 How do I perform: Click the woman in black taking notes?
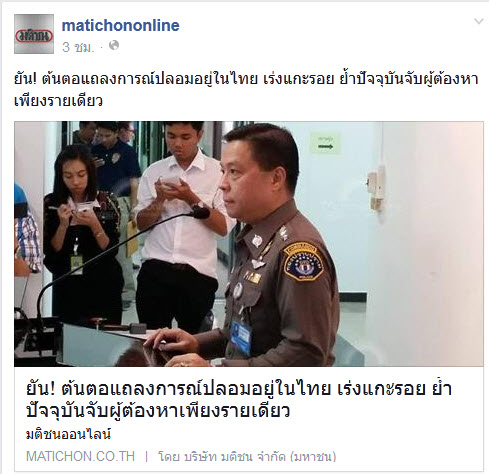(x=82, y=233)
